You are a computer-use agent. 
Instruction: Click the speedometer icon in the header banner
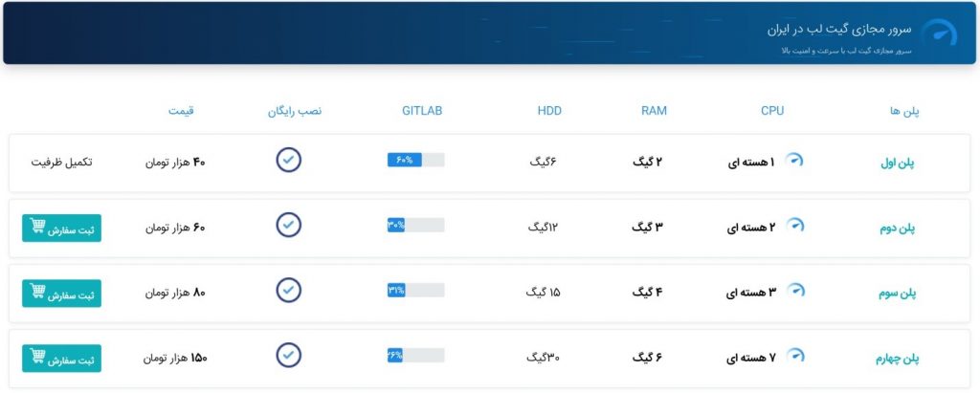click(940, 35)
